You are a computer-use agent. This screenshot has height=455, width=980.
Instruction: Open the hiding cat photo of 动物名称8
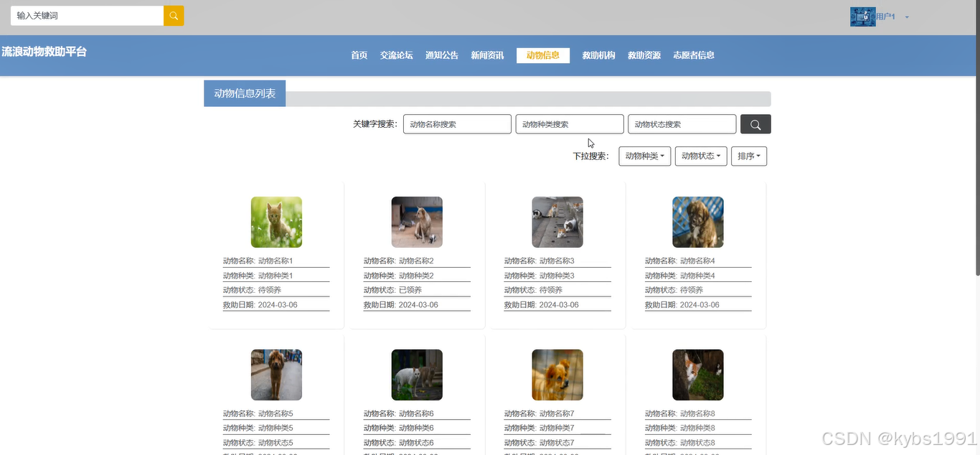click(x=698, y=375)
